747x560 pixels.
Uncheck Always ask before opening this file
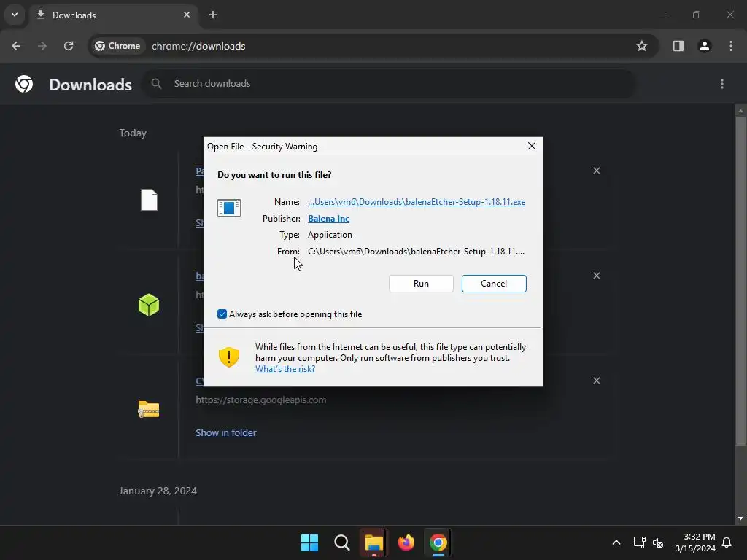click(222, 314)
